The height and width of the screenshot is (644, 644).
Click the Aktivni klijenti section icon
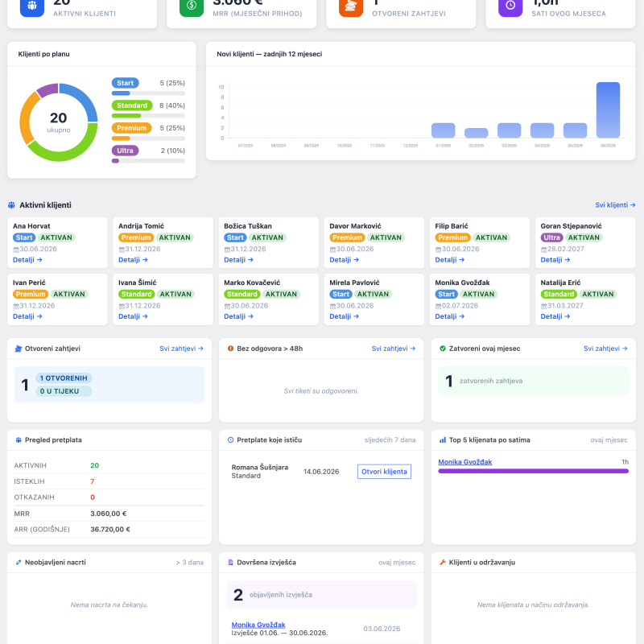pos(11,205)
